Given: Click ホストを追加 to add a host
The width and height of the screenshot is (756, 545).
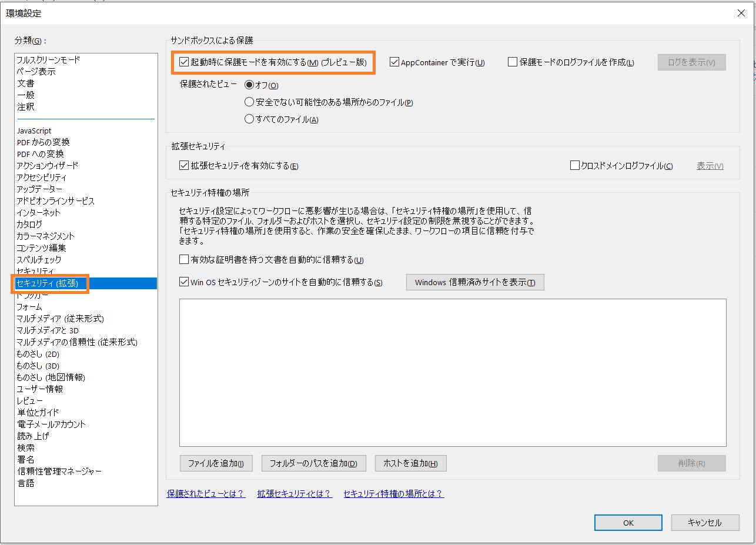Looking at the screenshot, I should point(410,463).
